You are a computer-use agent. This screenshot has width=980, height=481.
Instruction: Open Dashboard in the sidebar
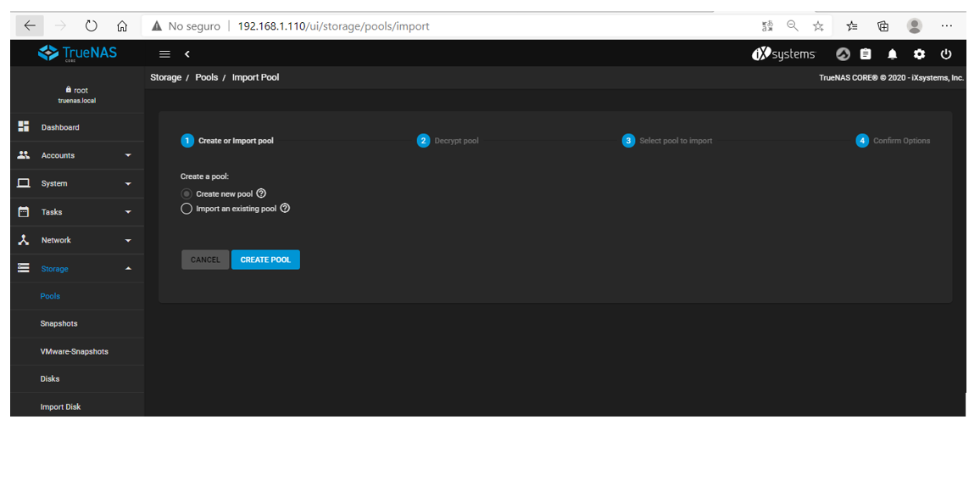[x=77, y=127]
